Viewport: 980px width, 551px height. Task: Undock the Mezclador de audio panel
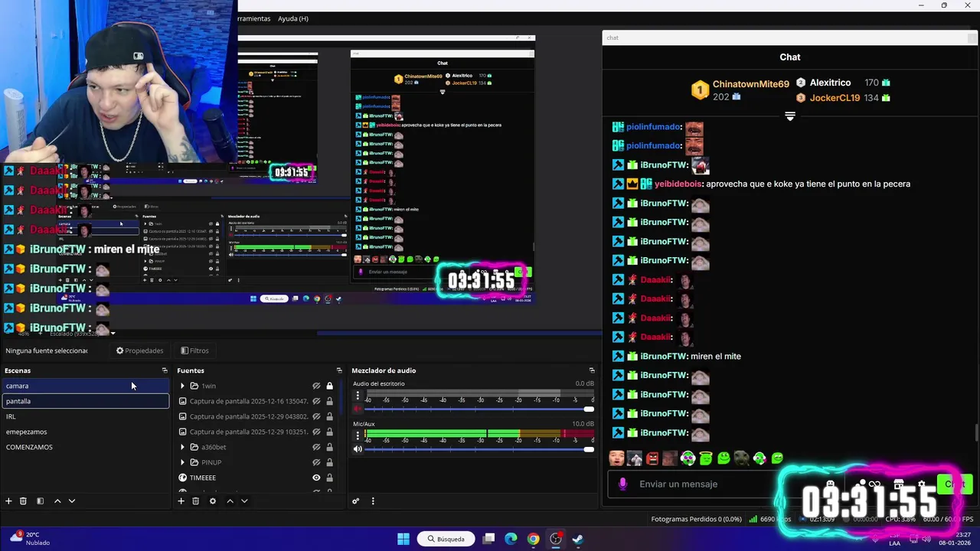592,370
